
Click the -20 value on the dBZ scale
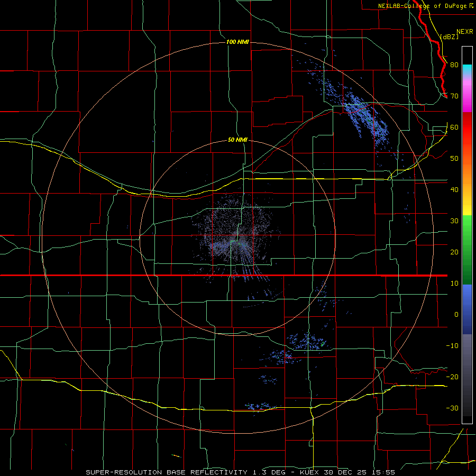[452, 377]
